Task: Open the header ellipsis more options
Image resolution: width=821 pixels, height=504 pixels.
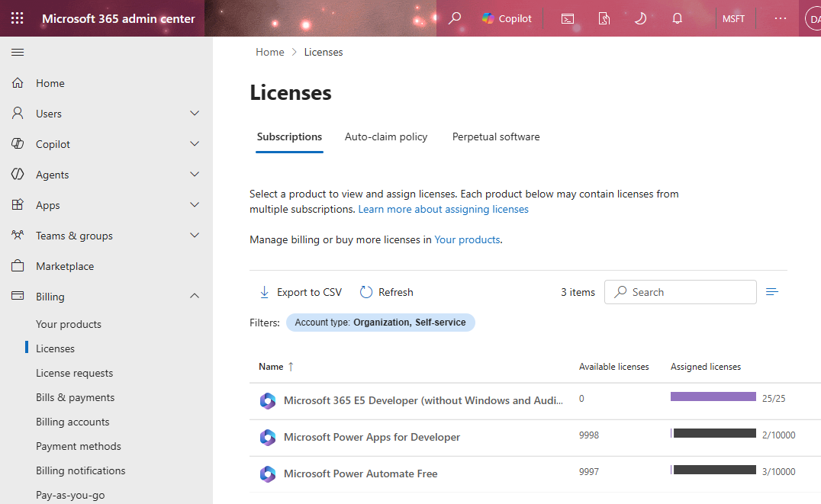Action: click(780, 18)
